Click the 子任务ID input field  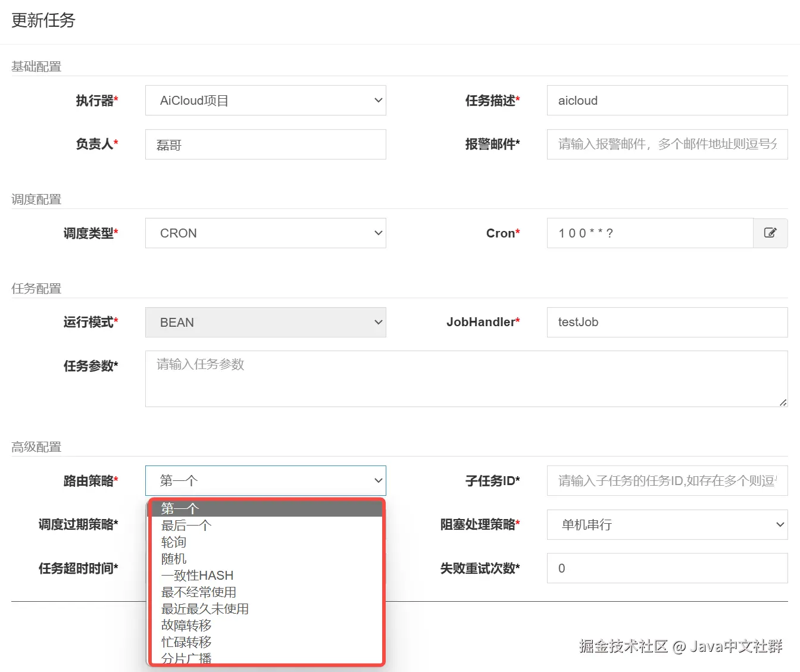click(667, 480)
